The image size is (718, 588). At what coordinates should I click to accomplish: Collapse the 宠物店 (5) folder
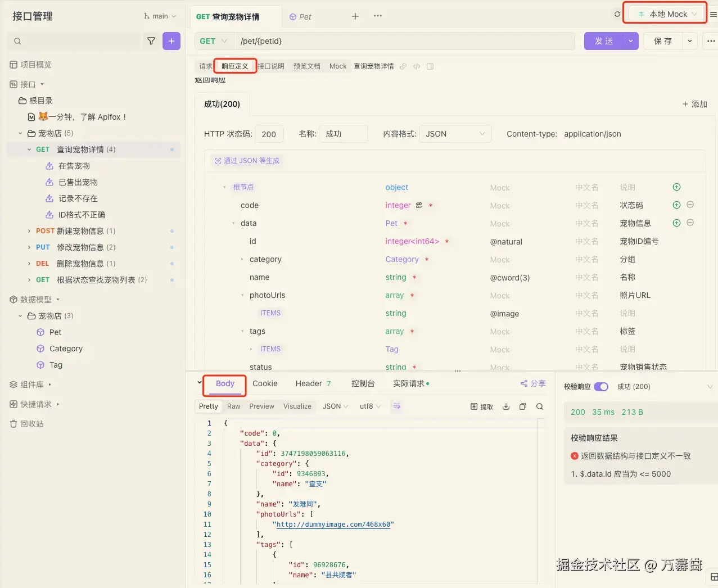[20, 133]
